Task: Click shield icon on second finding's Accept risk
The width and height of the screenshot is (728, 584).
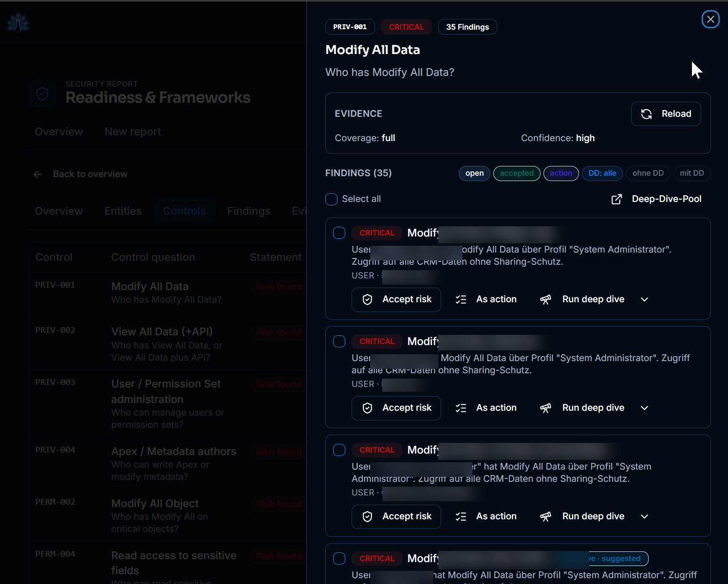Action: pos(368,408)
